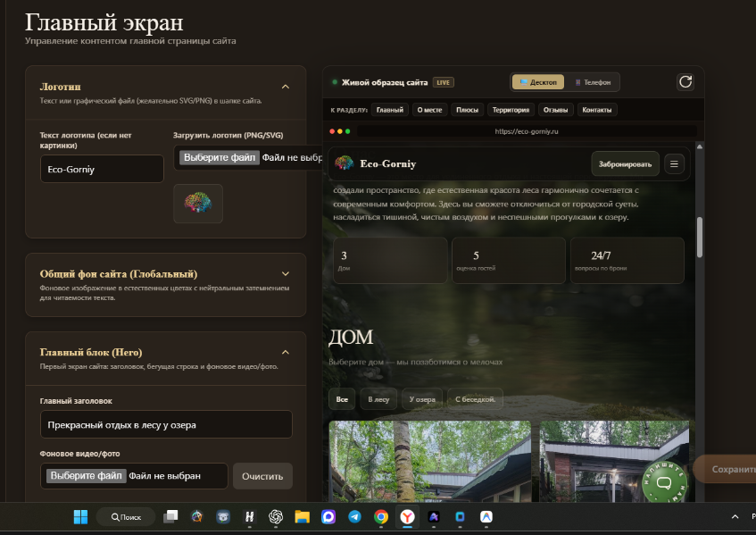Jump to the Отзывы section
This screenshot has height=535, width=756.
click(x=555, y=110)
